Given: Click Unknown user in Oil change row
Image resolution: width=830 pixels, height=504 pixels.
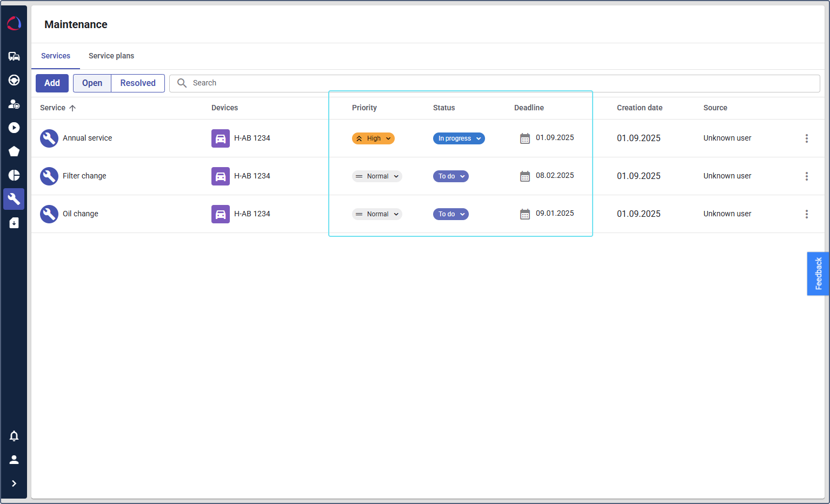Looking at the screenshot, I should click(x=727, y=214).
